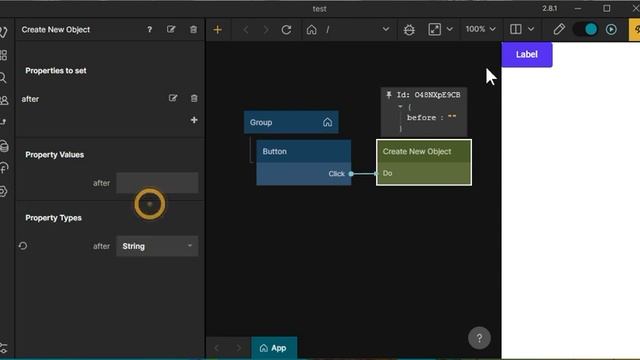The height and width of the screenshot is (360, 640).
Task: Open the round help button
Action: [479, 338]
